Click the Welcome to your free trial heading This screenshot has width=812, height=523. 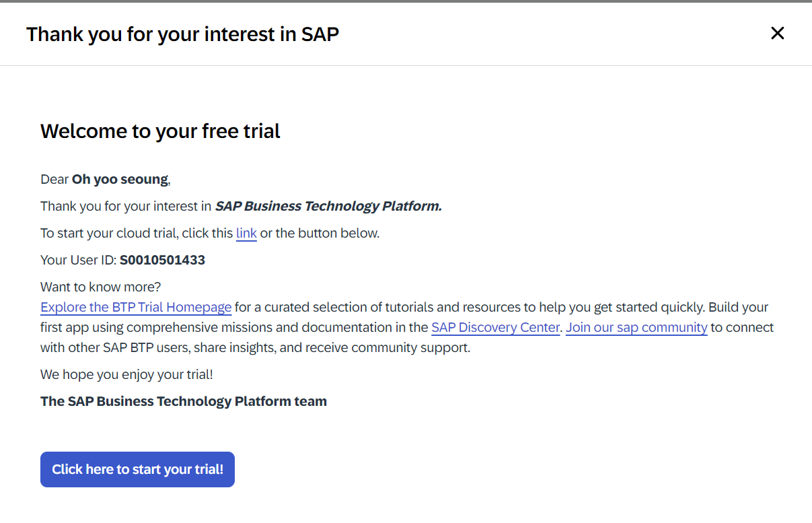click(160, 131)
